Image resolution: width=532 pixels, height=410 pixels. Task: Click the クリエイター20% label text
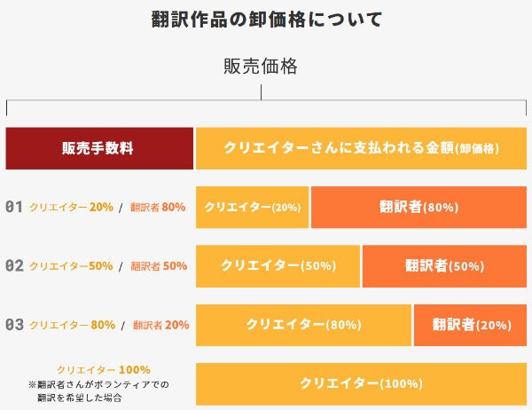coord(71,207)
